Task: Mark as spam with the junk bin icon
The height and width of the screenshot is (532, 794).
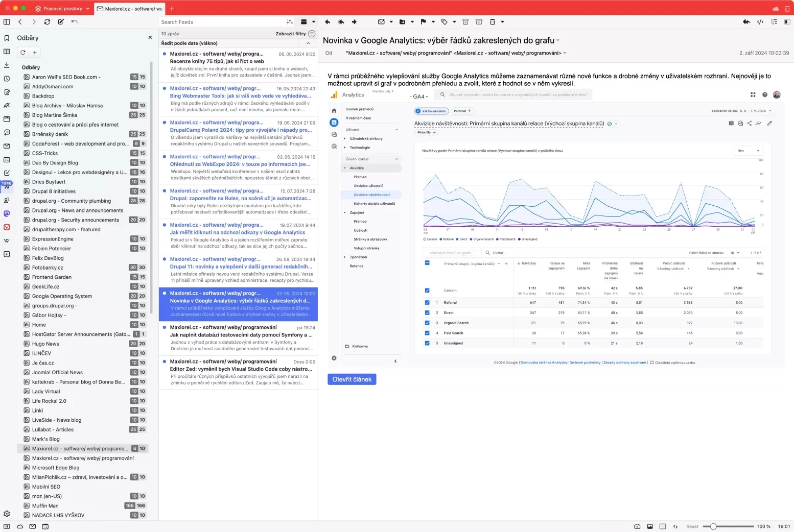Action: pos(465,22)
